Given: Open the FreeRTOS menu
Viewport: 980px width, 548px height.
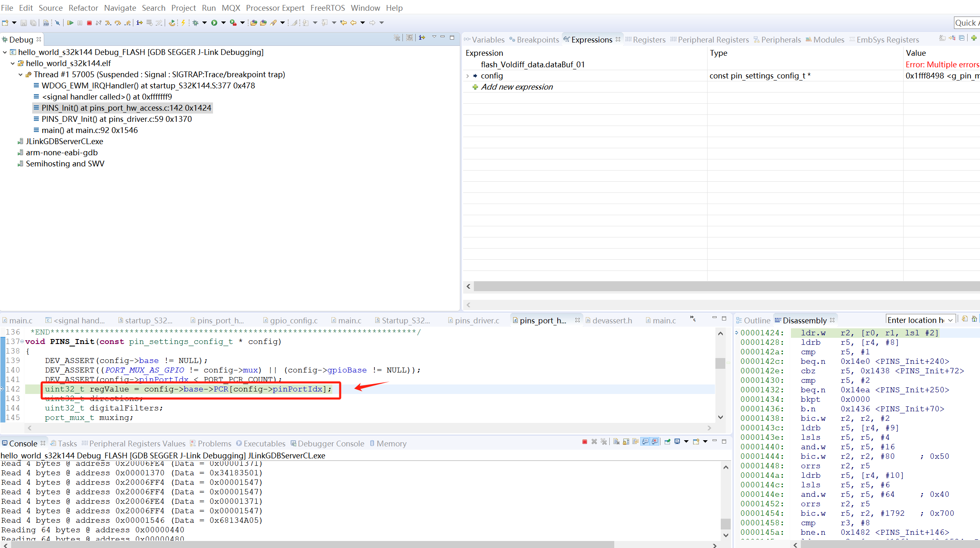Looking at the screenshot, I should tap(327, 8).
